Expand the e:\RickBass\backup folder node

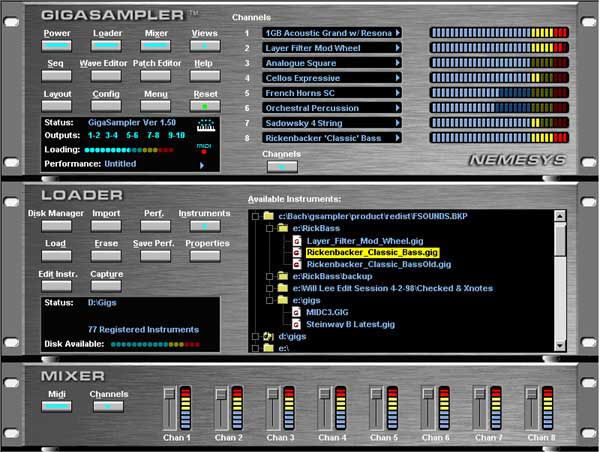coord(270,276)
